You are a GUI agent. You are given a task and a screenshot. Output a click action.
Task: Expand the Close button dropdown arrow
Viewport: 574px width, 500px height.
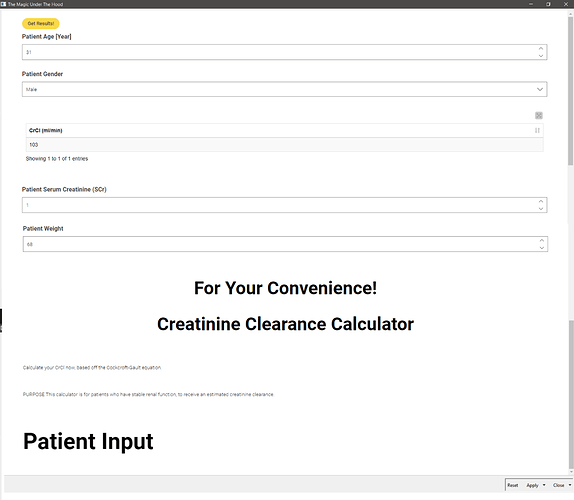pos(570,485)
